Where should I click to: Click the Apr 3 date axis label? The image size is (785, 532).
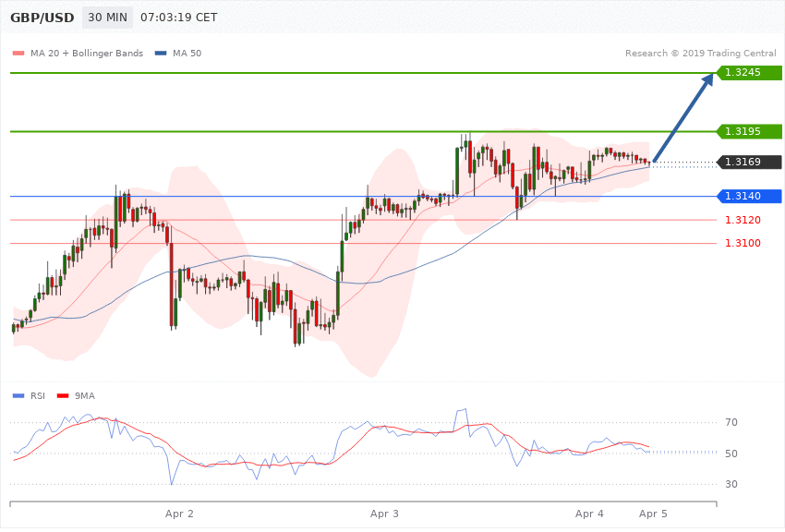[x=384, y=514]
